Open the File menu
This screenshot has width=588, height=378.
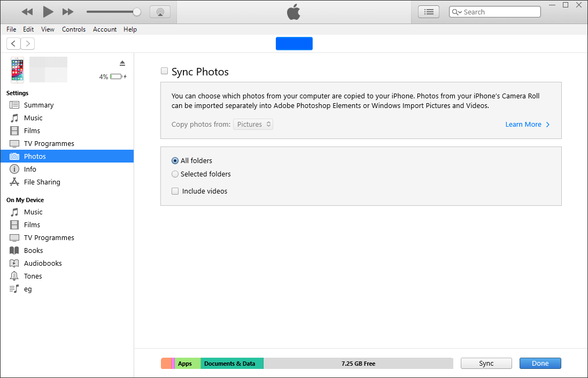coord(11,29)
